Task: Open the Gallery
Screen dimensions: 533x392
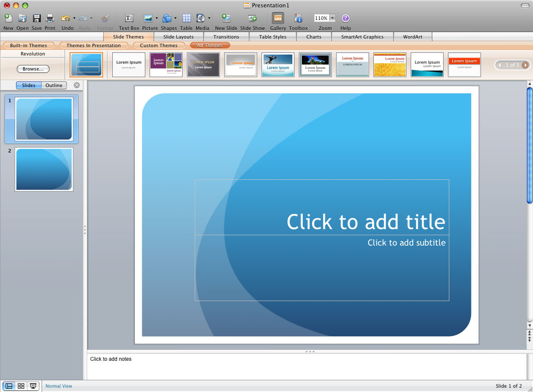Action: pos(278,19)
